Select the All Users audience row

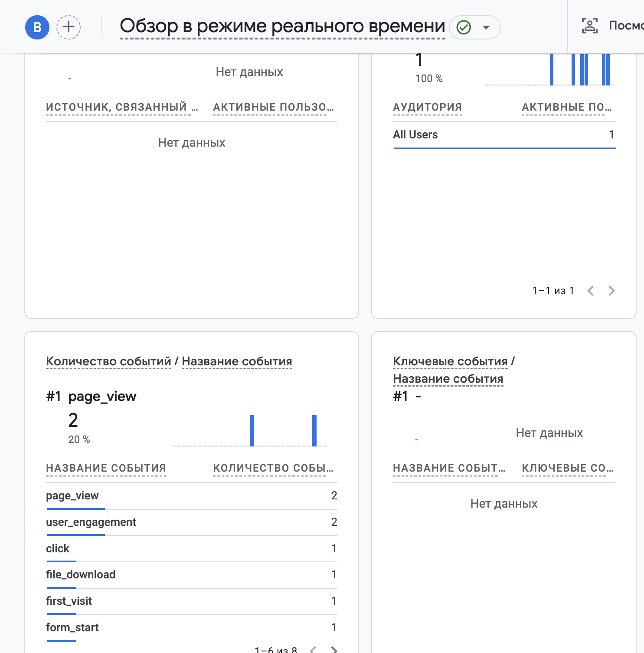504,135
